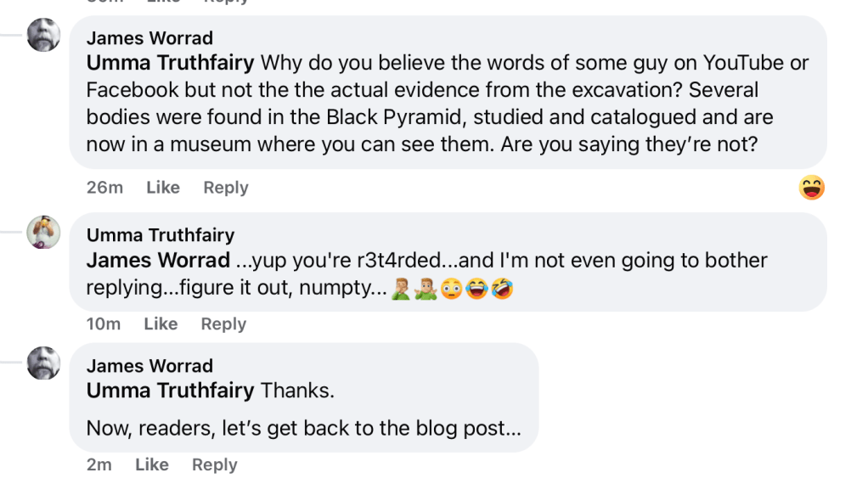Open the 10m timestamp link
Image resolution: width=868 pixels, height=484 pixels.
coord(104,324)
